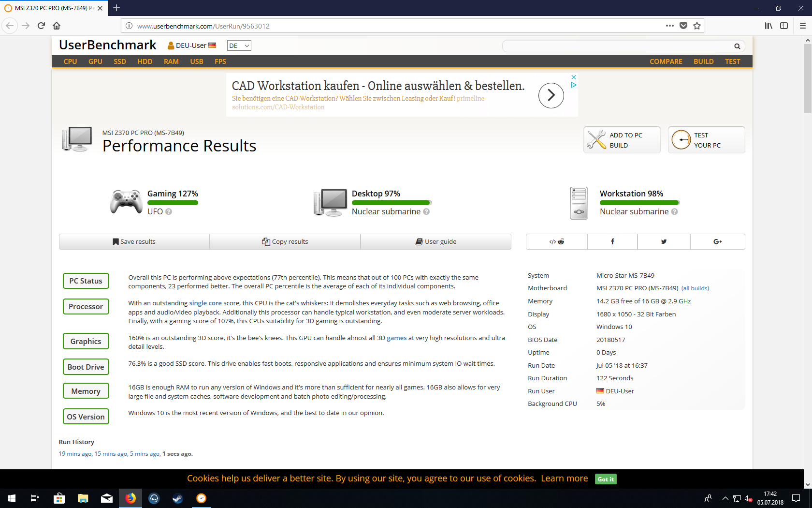Open the USB menu tab
Image resolution: width=812 pixels, height=508 pixels.
point(197,61)
